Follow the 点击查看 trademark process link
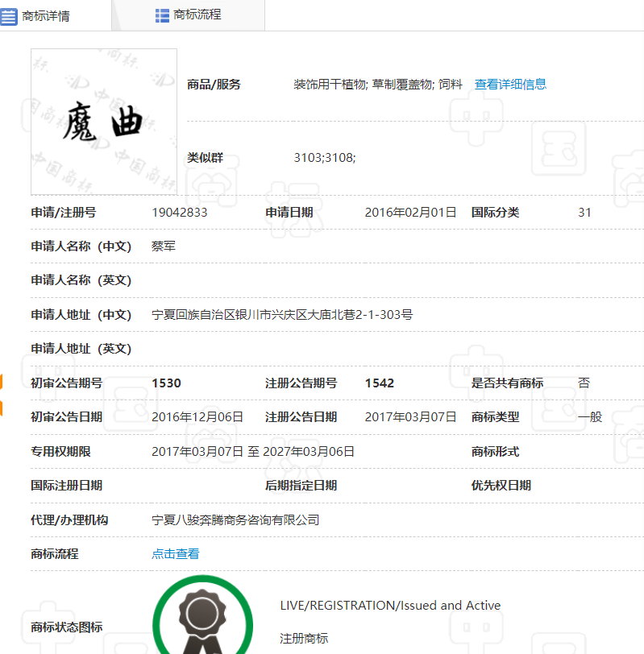Screen dimensions: 644x654 click(x=175, y=554)
